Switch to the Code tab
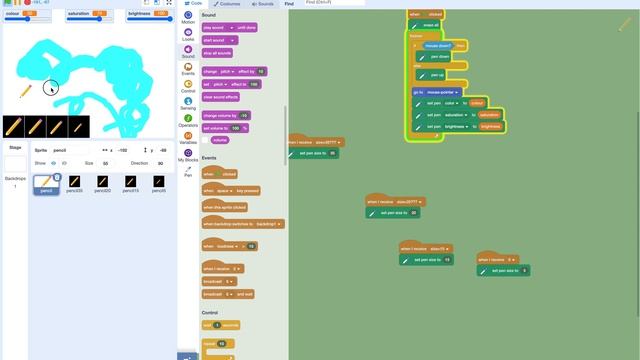The image size is (640, 360). [193, 3]
